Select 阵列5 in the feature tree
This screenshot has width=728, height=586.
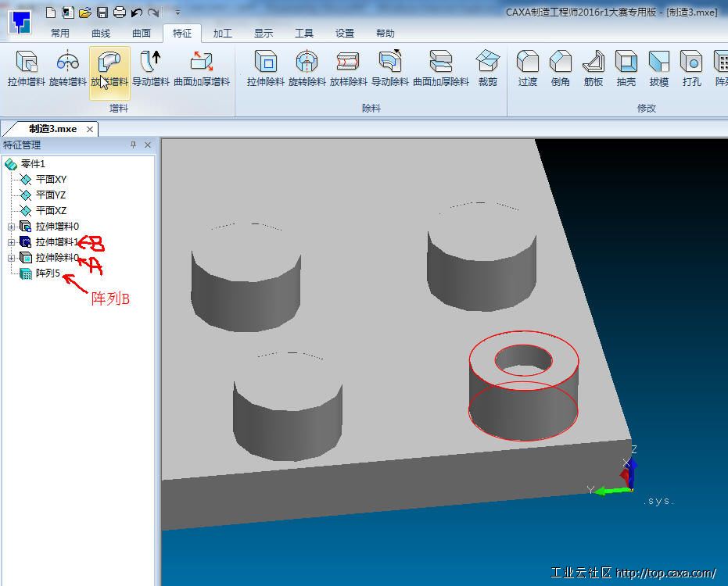click(x=48, y=273)
